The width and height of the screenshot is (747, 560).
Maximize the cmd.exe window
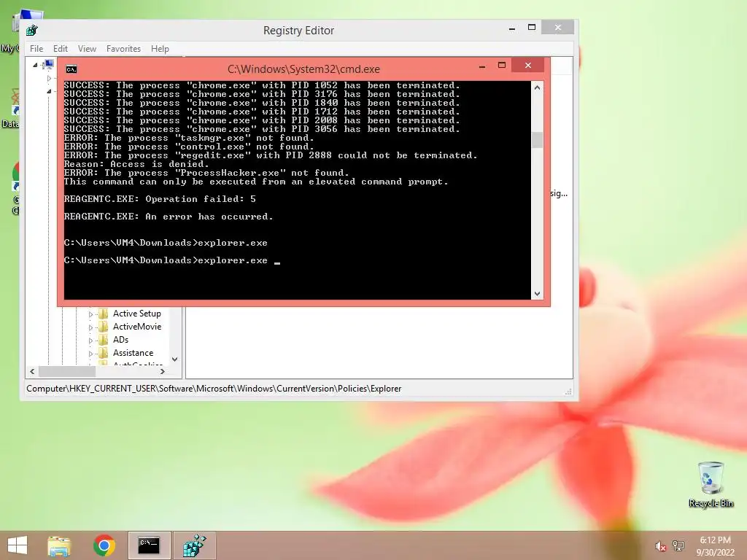click(x=502, y=65)
